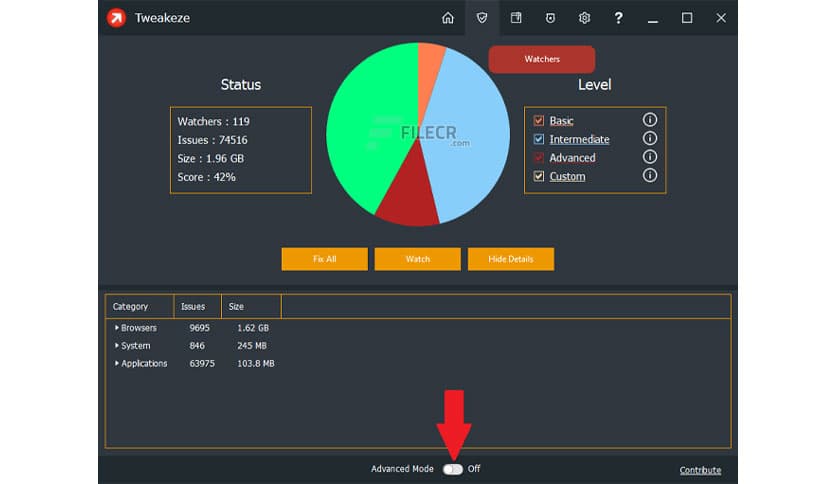Viewport: 836px width, 484px height.
Task: Click the Watchers : 119 status line
Action: 213,122
